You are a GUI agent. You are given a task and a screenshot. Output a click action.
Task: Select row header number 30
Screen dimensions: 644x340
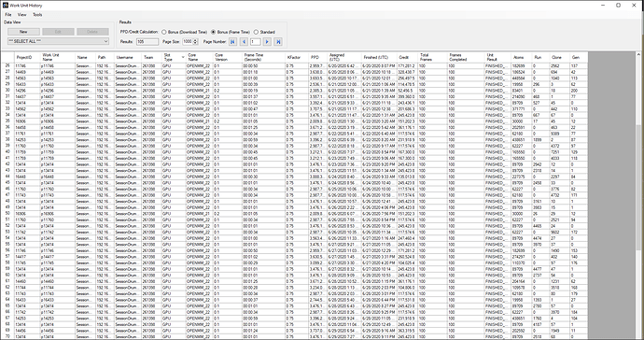[7, 91]
